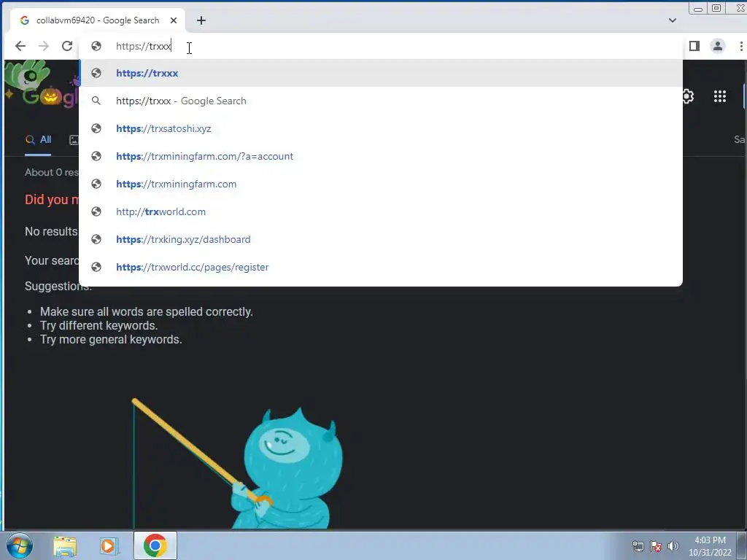Select the highlighted https://trxxx suggestion
Image resolution: width=747 pixels, height=560 pixels.
click(x=381, y=74)
